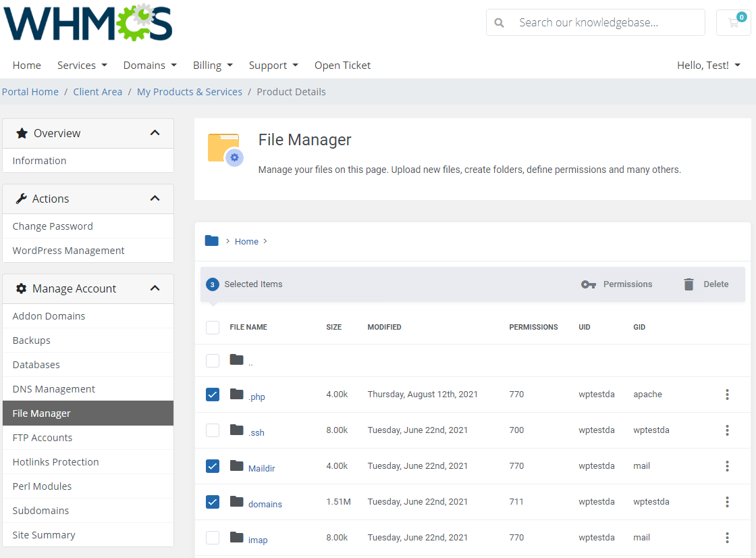Click My Products & Services breadcrumb
Viewport: 756px width, 558px height.
coord(190,92)
